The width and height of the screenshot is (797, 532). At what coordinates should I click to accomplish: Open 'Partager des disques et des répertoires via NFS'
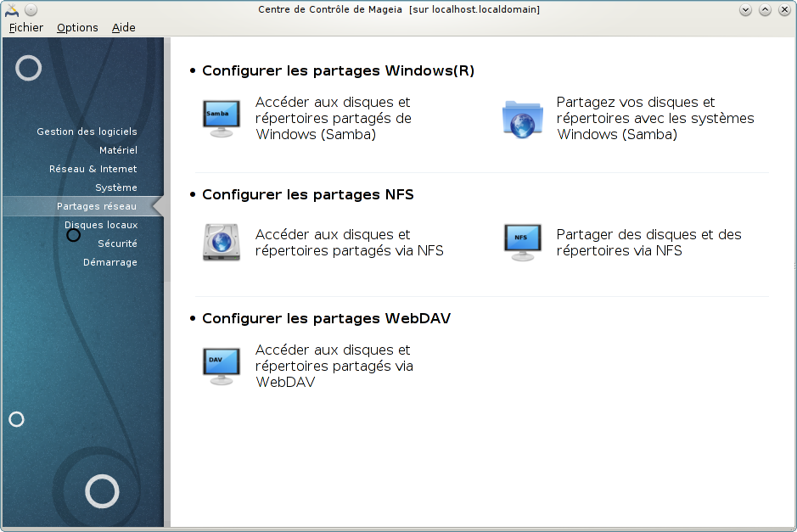pyautogui.click(x=649, y=243)
